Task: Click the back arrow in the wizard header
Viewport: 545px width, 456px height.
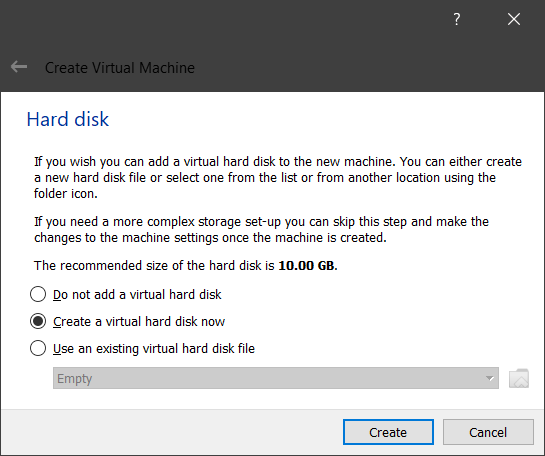Action: tap(19, 66)
